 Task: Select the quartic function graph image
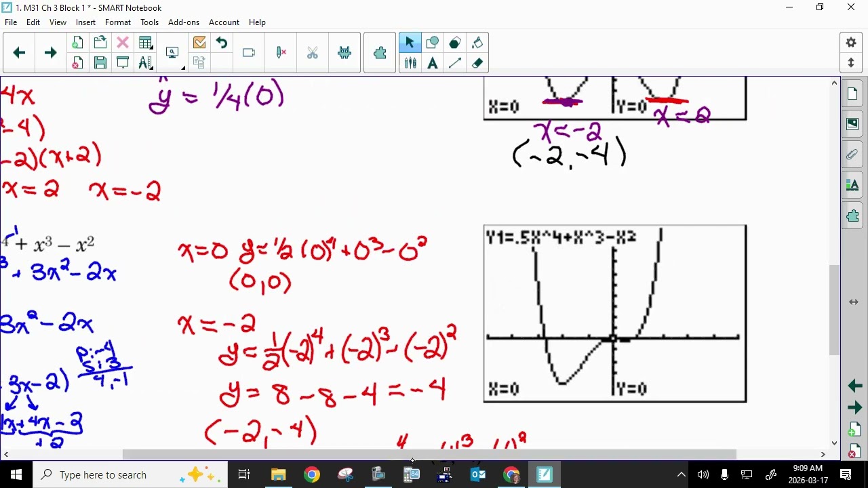coord(615,314)
